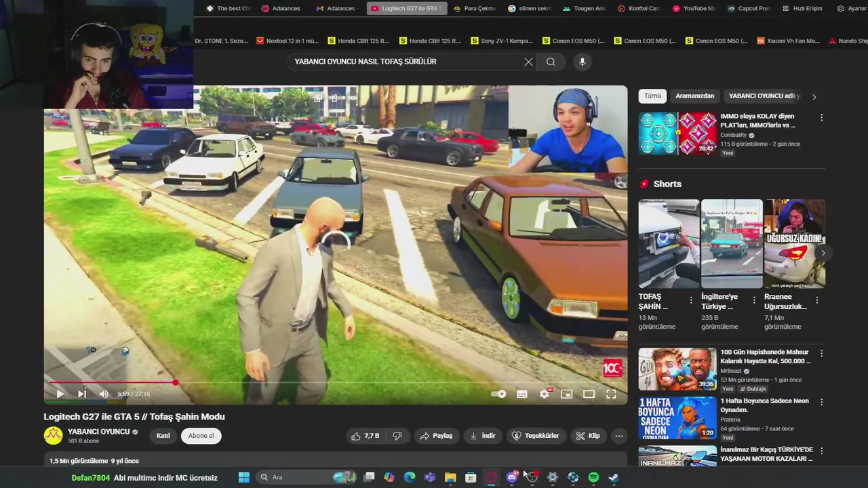Click the Katıl button

point(163,436)
